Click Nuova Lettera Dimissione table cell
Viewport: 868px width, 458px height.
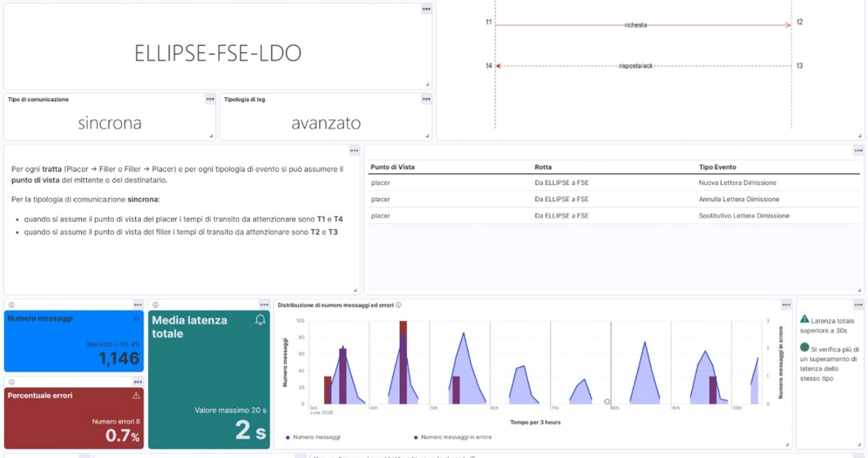click(737, 182)
